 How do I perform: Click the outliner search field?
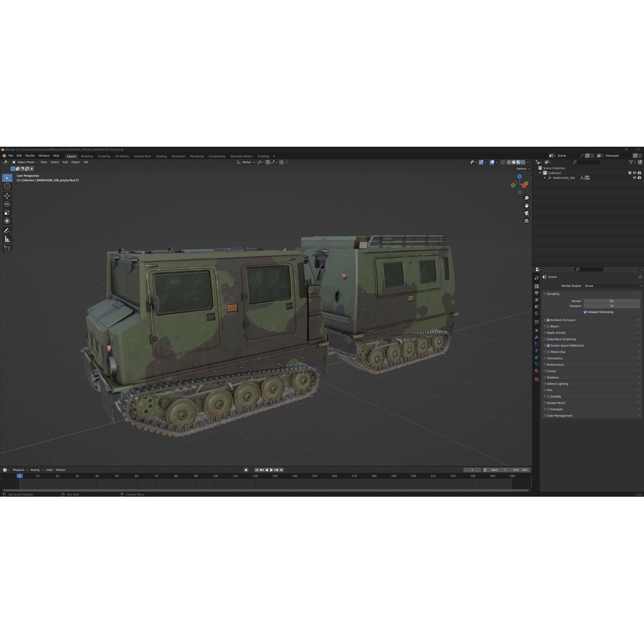[x=586, y=162]
